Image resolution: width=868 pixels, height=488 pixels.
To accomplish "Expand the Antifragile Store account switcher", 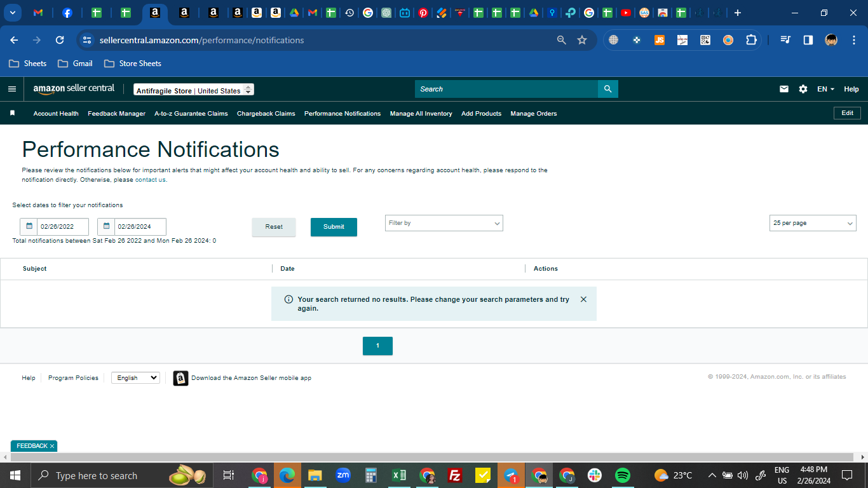I will point(194,90).
